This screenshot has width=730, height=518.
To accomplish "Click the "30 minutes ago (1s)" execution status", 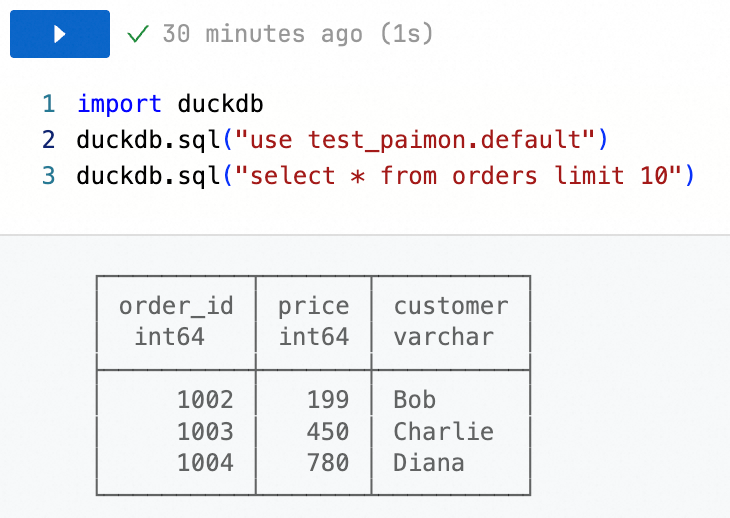I will tap(297, 34).
